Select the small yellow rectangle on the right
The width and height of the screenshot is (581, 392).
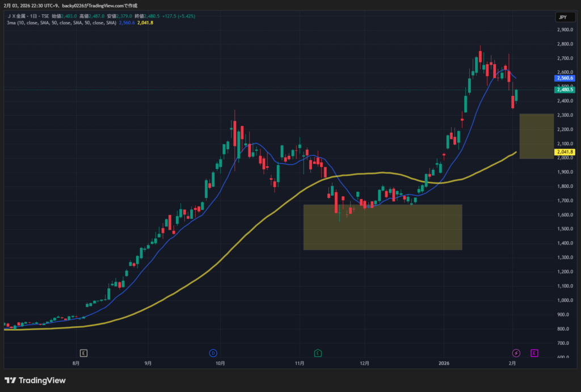(x=536, y=136)
